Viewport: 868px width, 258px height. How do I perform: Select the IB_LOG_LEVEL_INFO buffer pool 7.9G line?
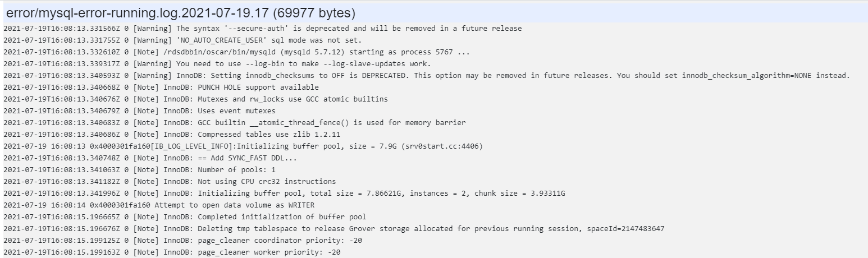coord(243,146)
